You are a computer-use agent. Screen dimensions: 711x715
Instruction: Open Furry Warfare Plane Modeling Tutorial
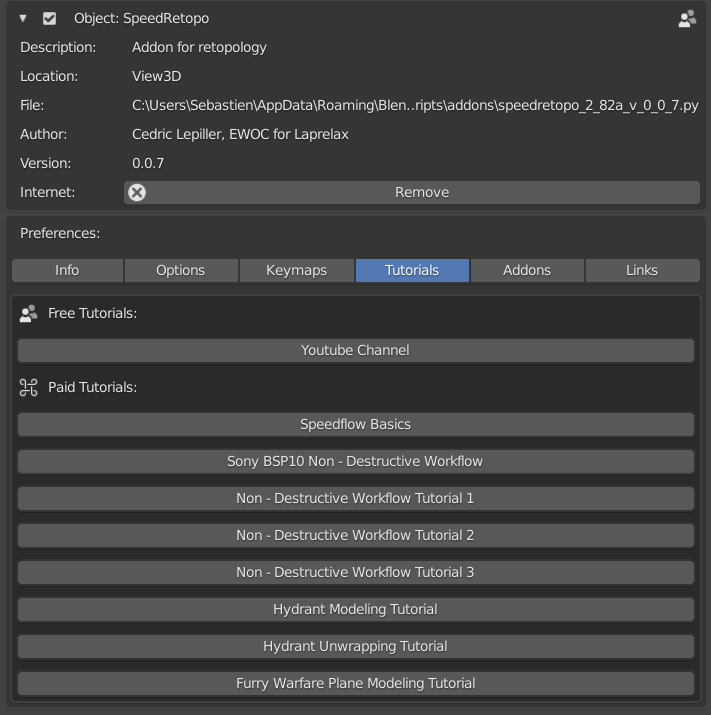pos(356,683)
